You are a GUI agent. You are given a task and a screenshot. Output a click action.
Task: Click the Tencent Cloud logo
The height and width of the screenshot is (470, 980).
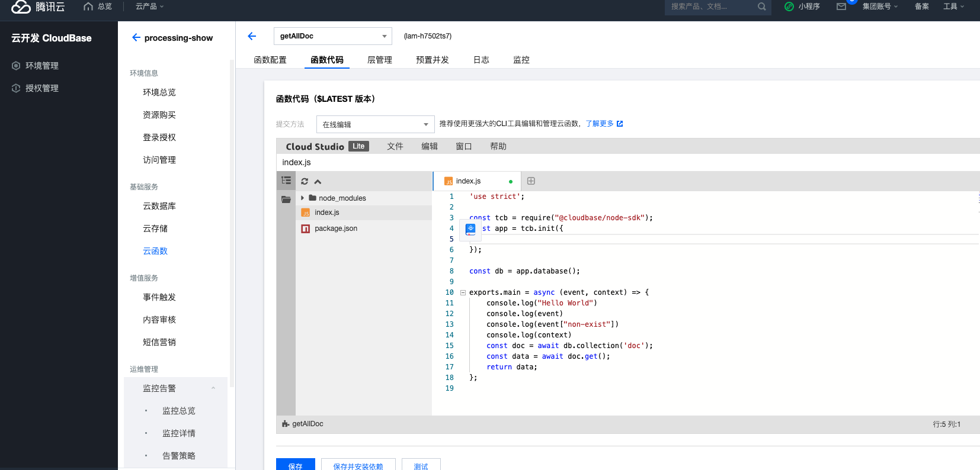tap(38, 7)
